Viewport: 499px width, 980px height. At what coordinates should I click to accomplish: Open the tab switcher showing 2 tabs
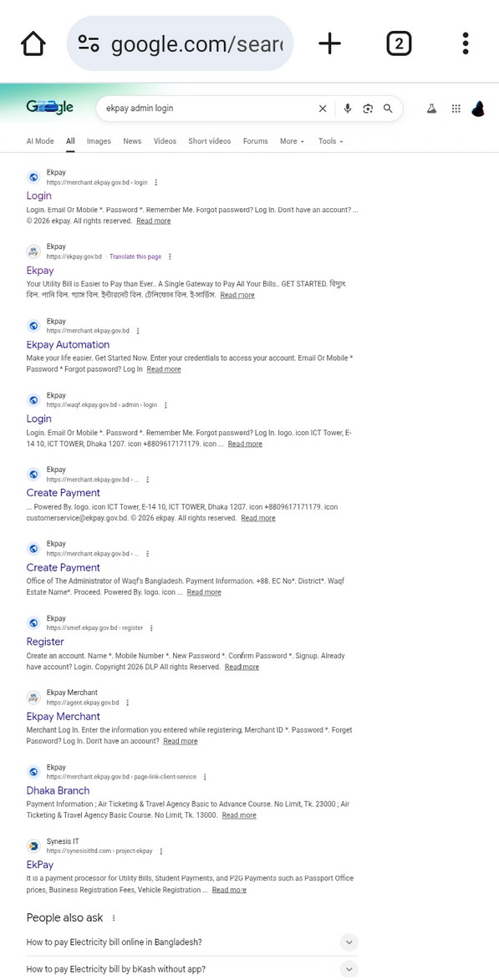pyautogui.click(x=399, y=43)
